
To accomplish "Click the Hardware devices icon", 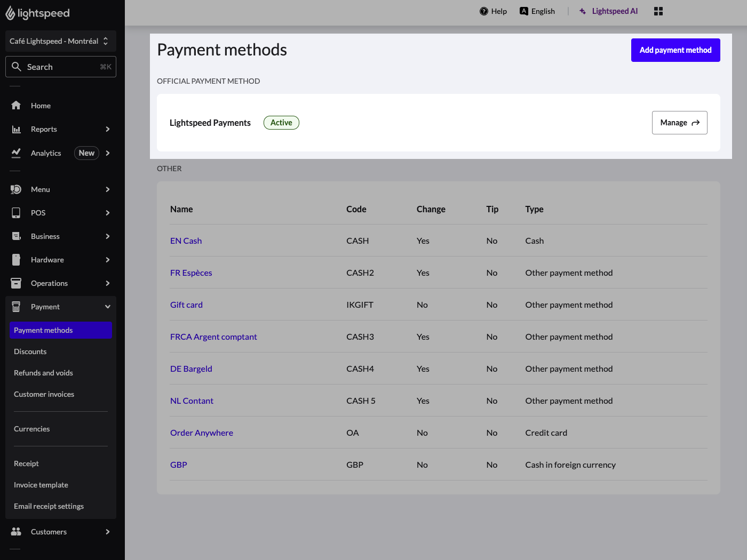I will coord(16,260).
